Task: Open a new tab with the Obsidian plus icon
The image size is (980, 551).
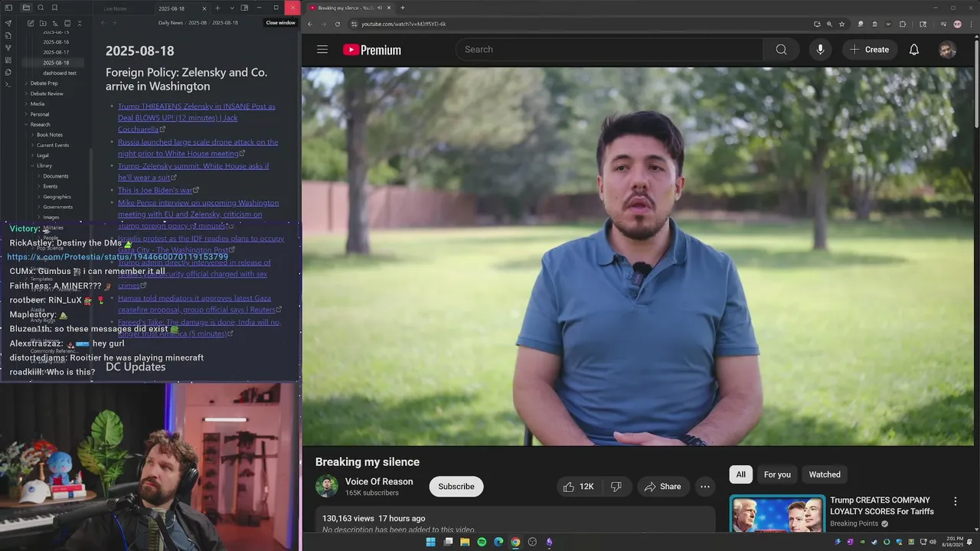Action: 217,8
